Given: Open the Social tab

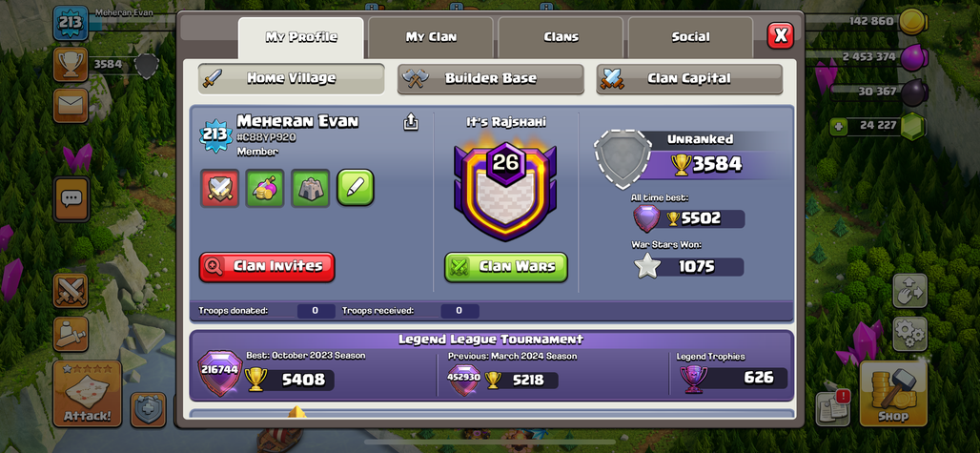Looking at the screenshot, I should point(690,37).
